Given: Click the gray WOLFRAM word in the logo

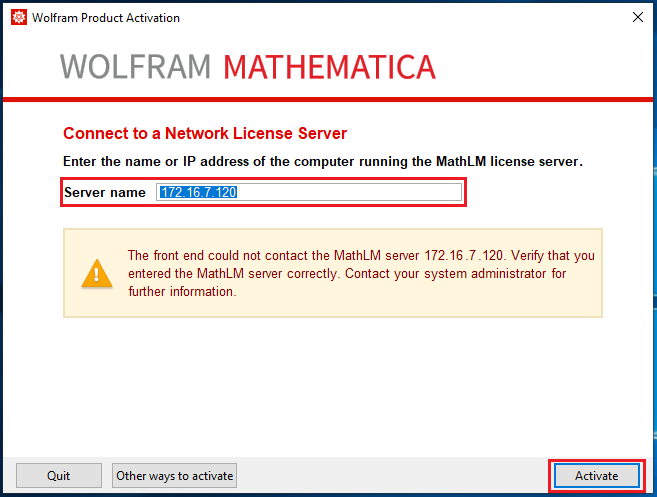Looking at the screenshot, I should [x=135, y=67].
